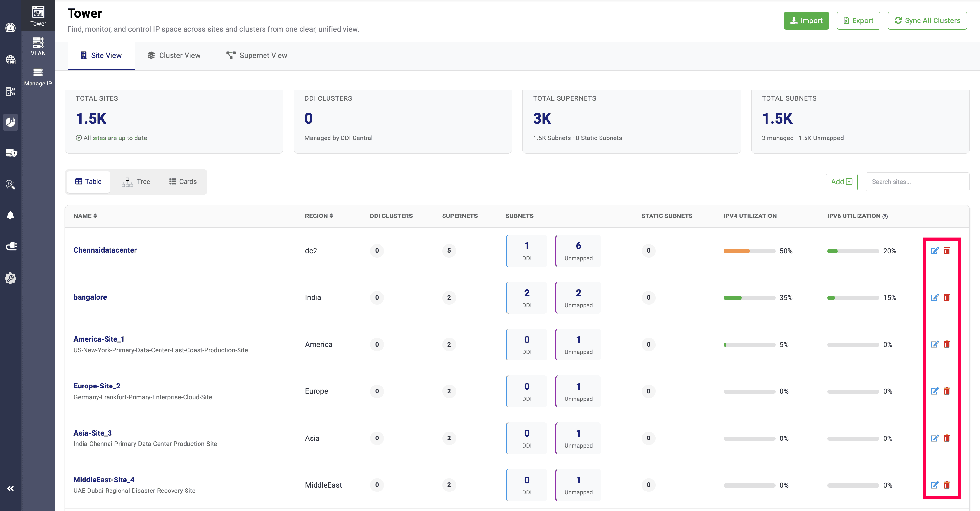The height and width of the screenshot is (511, 980).
Task: Open the VLAN section in sidebar
Action: coord(38,46)
